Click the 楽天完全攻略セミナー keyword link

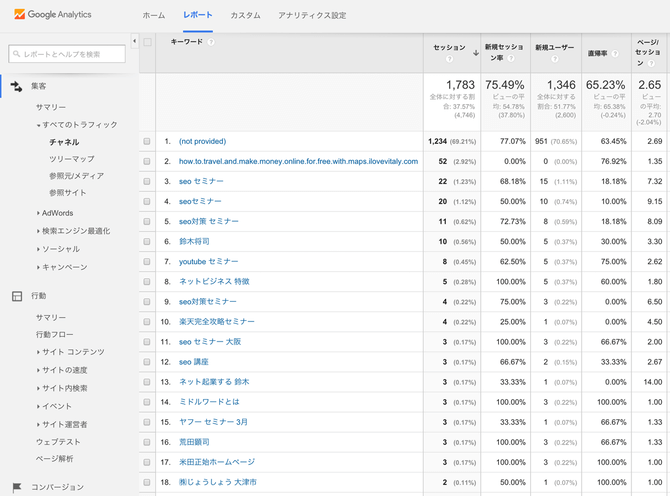tap(216, 322)
